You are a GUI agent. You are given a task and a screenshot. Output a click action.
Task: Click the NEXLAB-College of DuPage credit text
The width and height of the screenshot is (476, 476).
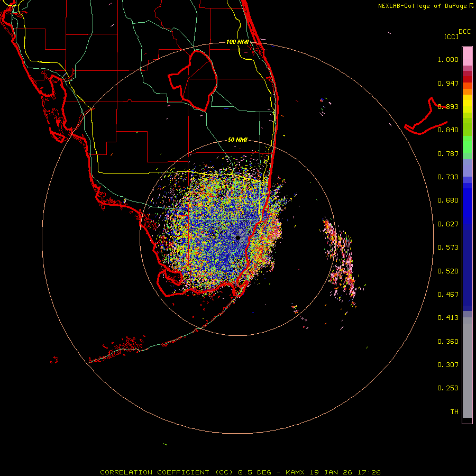click(x=425, y=6)
